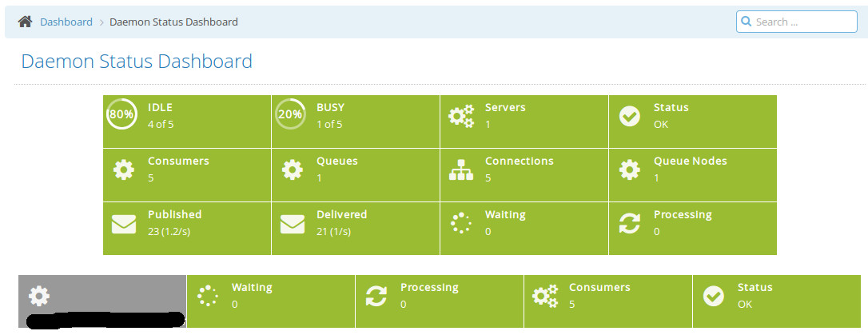This screenshot has height=335, width=868.
Task: Click the Connections network sitemap icon
Action: tap(461, 169)
